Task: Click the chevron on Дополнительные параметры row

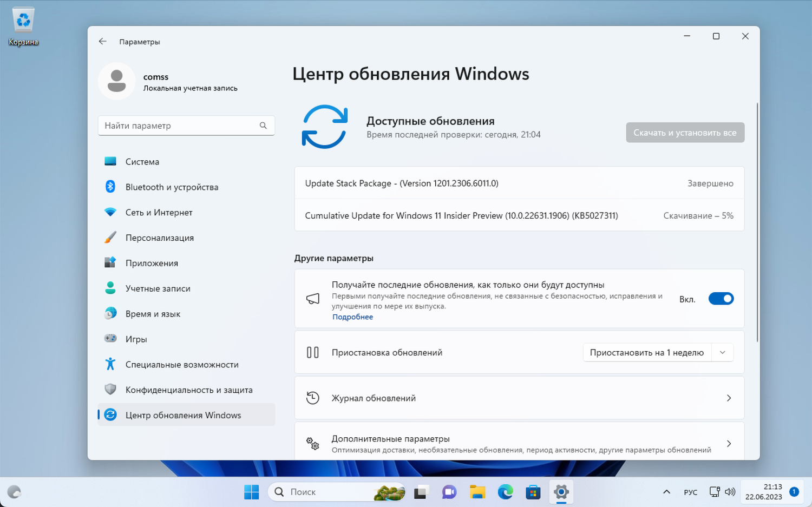Action: pyautogui.click(x=729, y=444)
